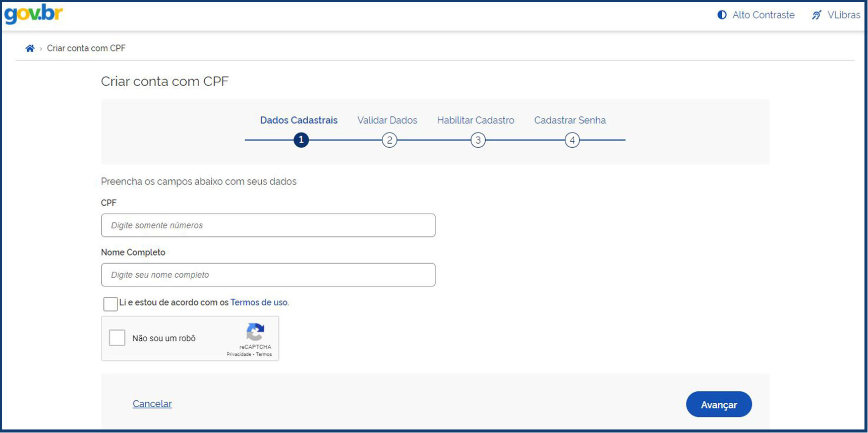Click the home breadcrumb icon
This screenshot has width=868, height=433.
(30, 48)
